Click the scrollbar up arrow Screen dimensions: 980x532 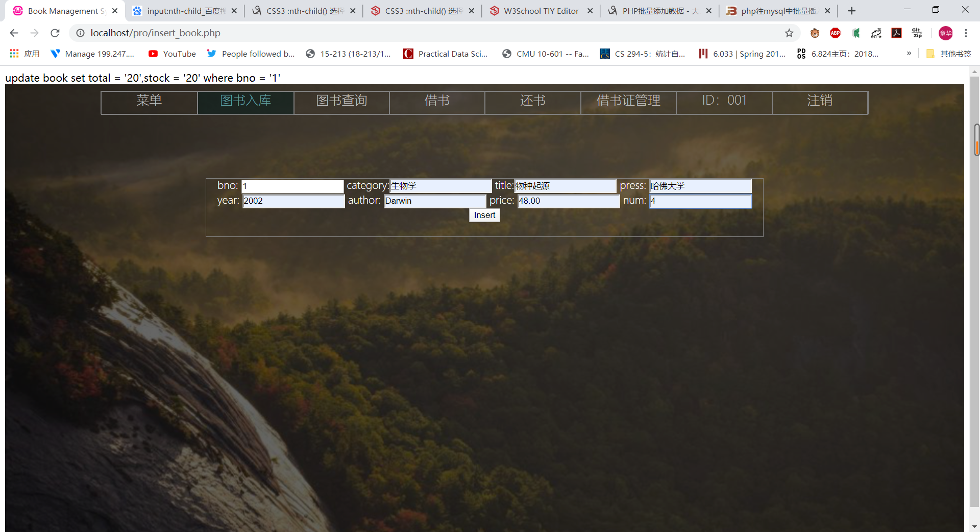pos(974,71)
